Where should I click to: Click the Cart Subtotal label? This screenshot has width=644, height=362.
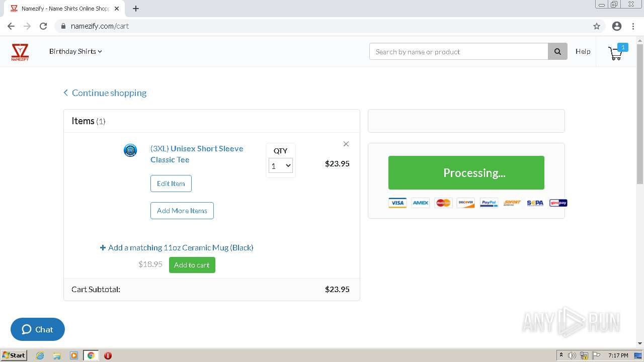(x=96, y=289)
